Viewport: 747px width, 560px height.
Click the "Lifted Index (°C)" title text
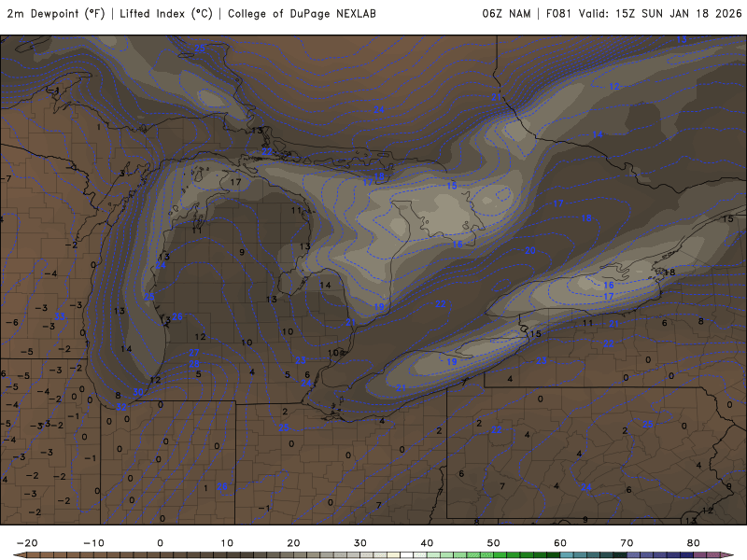166,14
